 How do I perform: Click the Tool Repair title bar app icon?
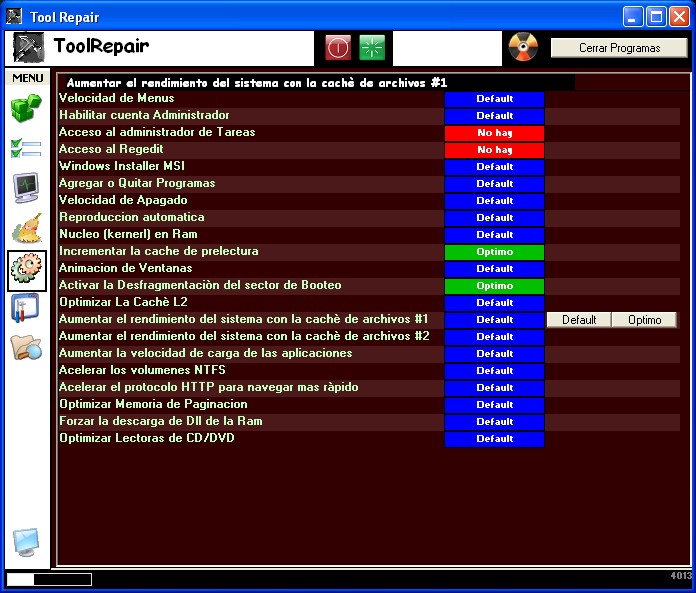point(14,17)
